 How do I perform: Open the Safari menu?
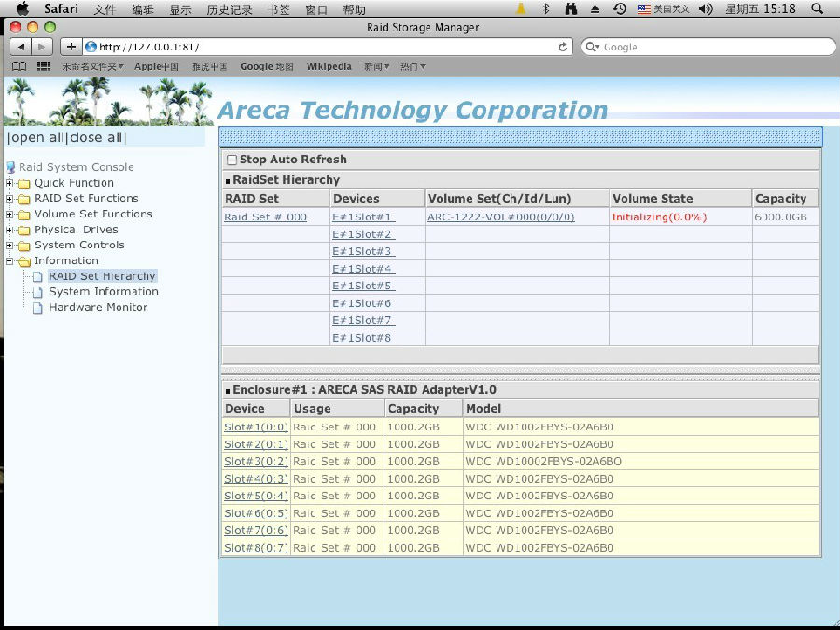[61, 8]
